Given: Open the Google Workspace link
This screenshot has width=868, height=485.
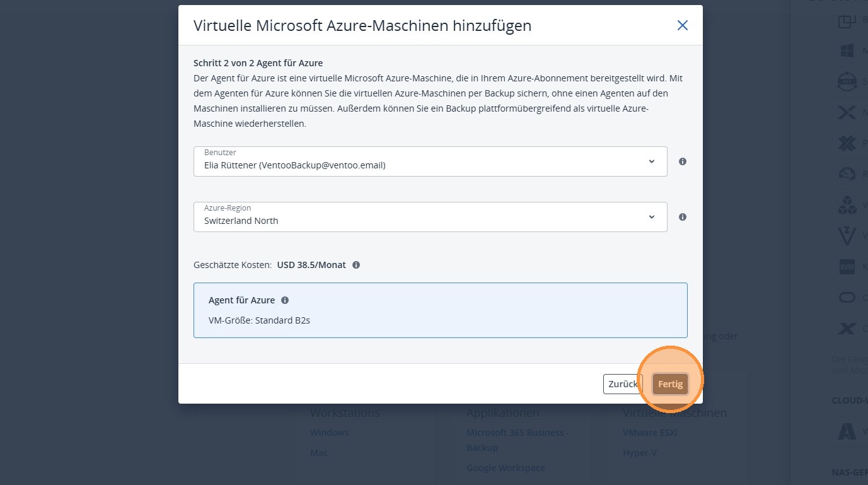Looking at the screenshot, I should [506, 468].
